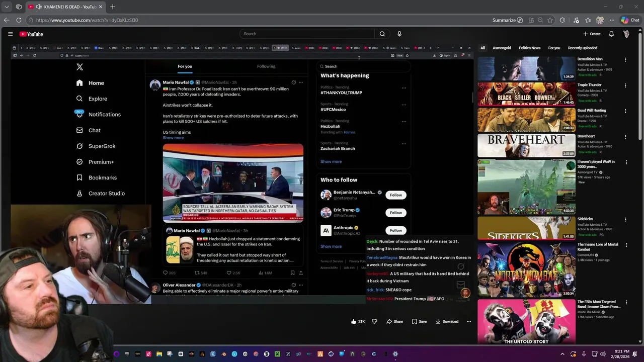
Task: Open the browser profile picture
Action: pos(600,20)
